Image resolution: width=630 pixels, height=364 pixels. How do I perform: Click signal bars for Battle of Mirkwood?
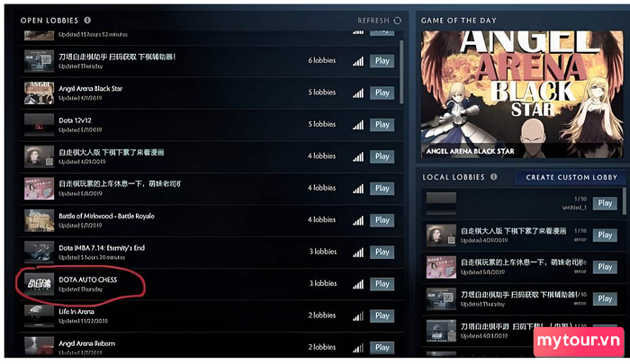(358, 220)
